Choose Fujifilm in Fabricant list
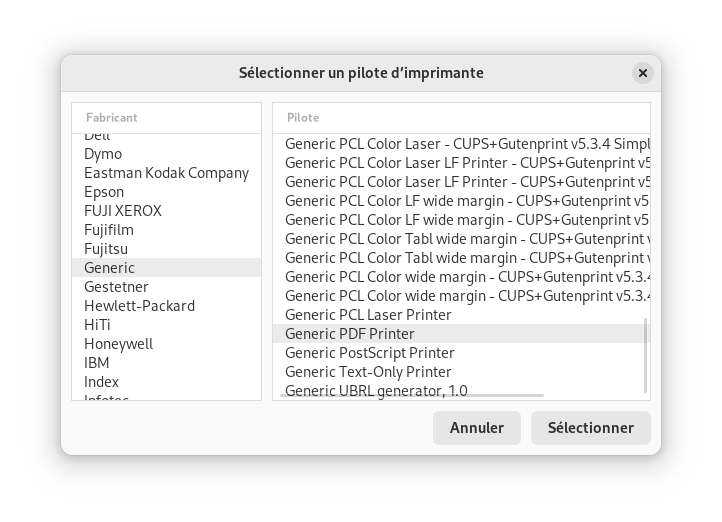This screenshot has width=722, height=522. pyautogui.click(x=166, y=230)
